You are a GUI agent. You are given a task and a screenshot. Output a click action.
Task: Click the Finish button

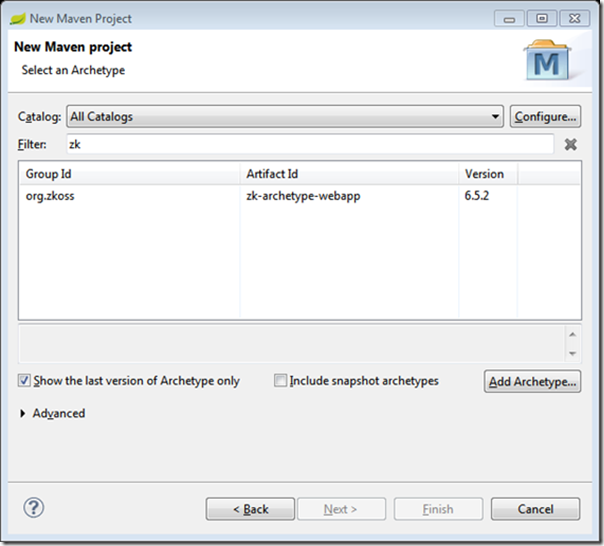[438, 509]
